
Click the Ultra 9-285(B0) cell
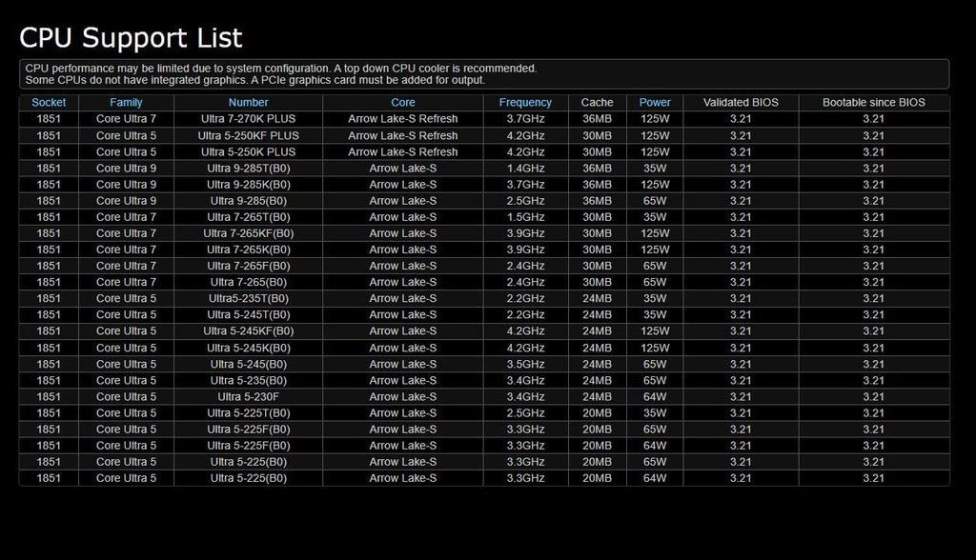click(249, 200)
